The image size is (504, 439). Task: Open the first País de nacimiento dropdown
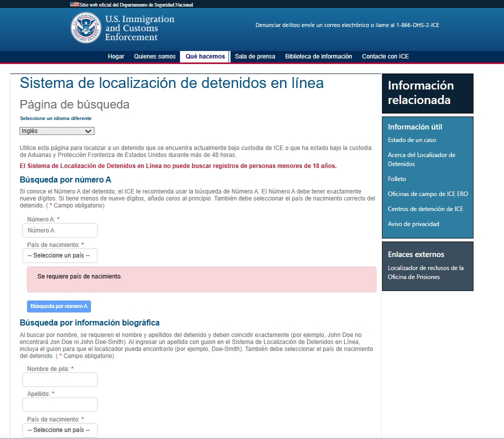pos(60,255)
